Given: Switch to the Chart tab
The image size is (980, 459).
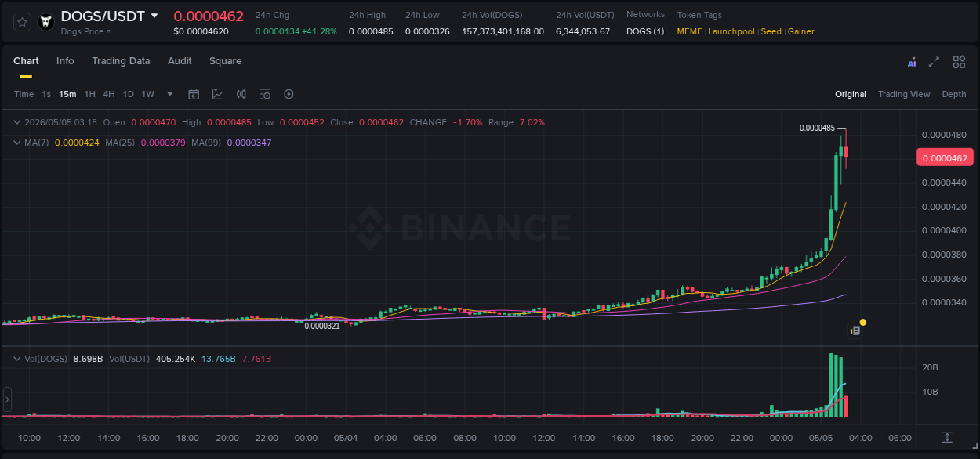Looking at the screenshot, I should click(x=26, y=61).
